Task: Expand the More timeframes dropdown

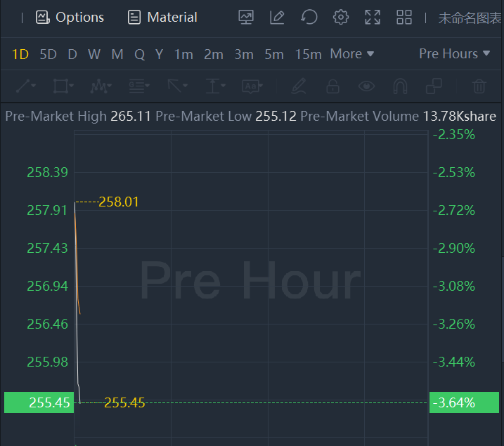Action: [x=351, y=54]
